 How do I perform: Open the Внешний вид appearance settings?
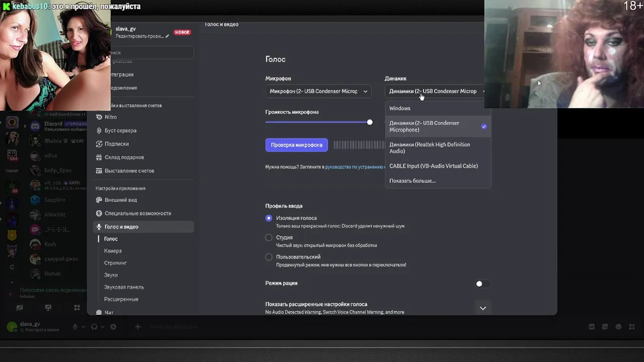coord(144,200)
